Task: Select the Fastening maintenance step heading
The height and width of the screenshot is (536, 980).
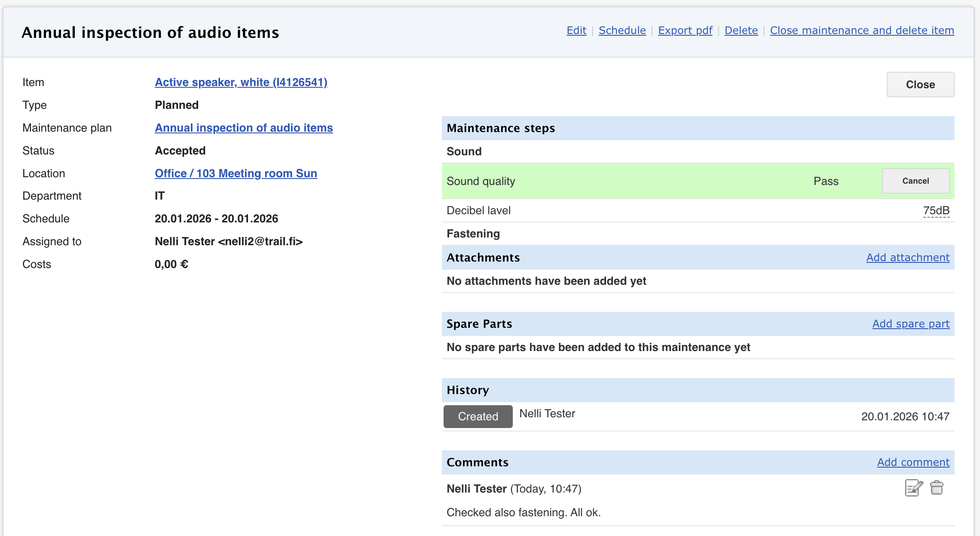Action: tap(473, 234)
